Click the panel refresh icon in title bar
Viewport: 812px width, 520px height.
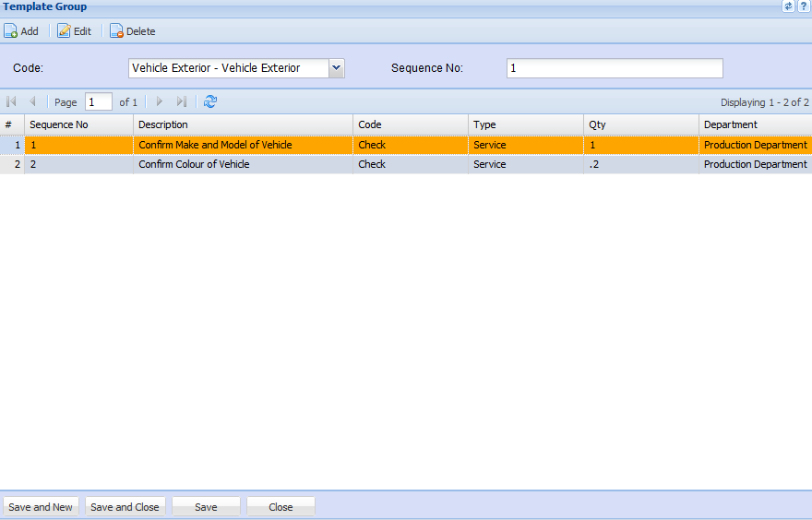click(x=789, y=6)
